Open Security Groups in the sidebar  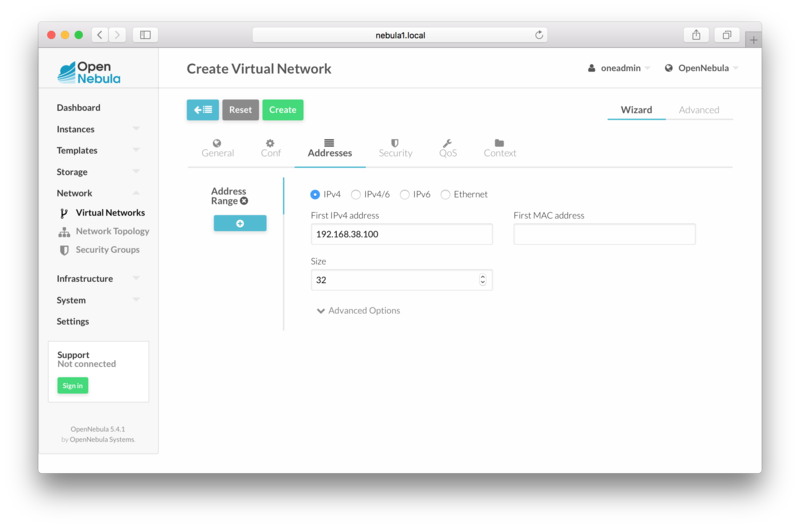(107, 250)
